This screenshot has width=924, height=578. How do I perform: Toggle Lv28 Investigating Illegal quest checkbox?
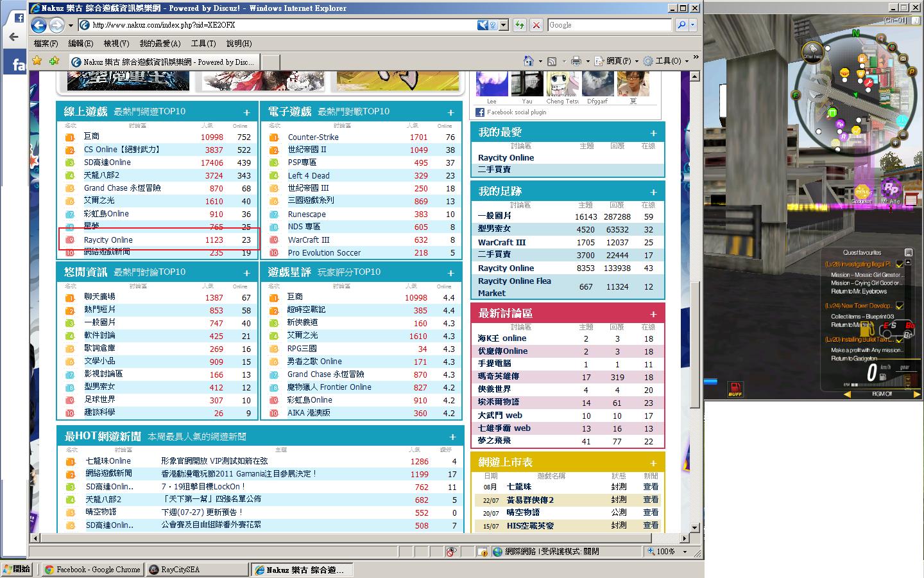pyautogui.click(x=900, y=264)
